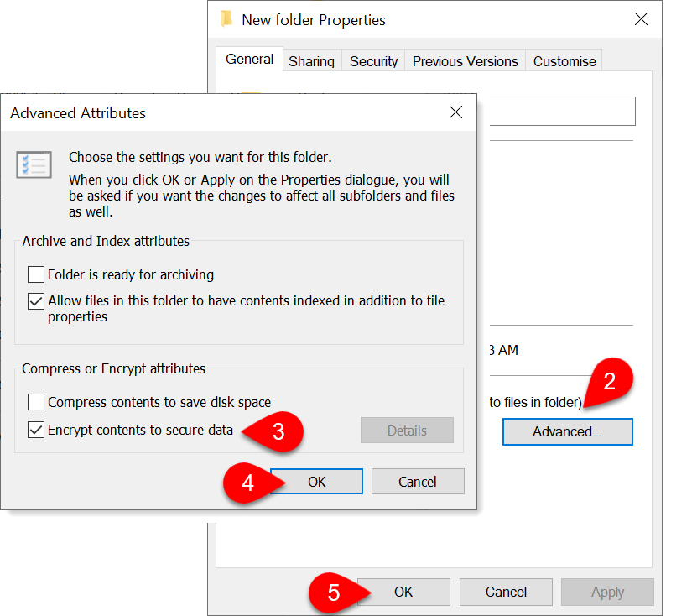Click OK in New folder Properties window
Screen dimensions: 697x616
click(x=403, y=592)
